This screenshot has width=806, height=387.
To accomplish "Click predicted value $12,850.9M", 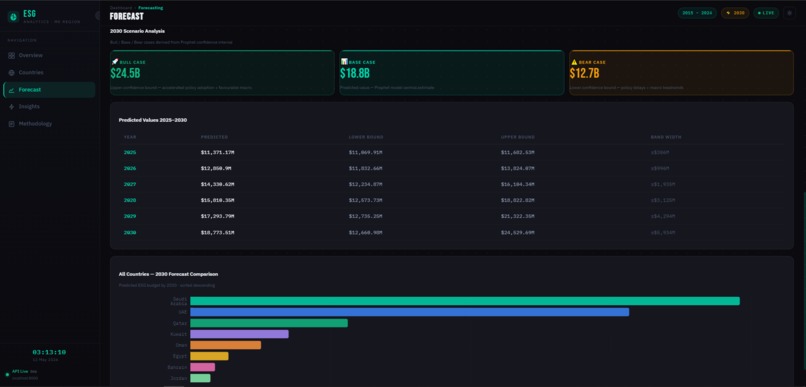I will pos(216,169).
